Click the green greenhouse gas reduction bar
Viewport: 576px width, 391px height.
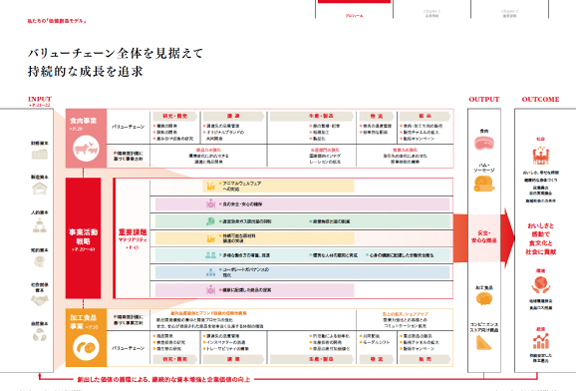(303, 222)
